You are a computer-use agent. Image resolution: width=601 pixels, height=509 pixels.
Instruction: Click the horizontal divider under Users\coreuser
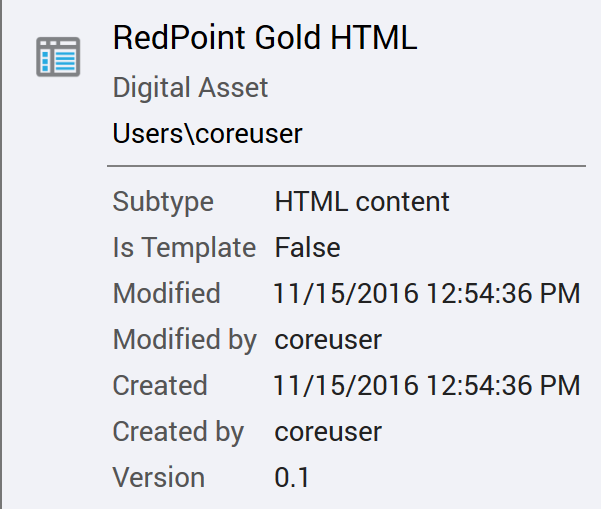[x=346, y=164]
